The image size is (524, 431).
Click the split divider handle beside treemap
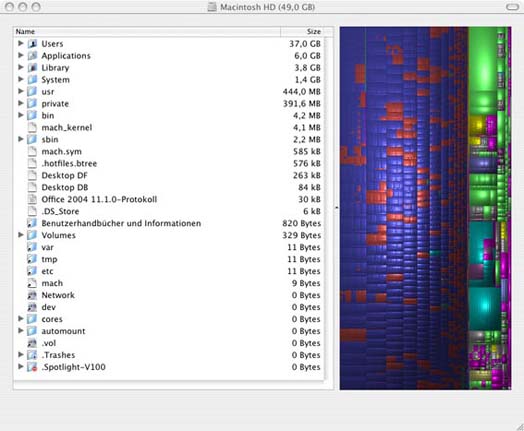click(x=337, y=208)
